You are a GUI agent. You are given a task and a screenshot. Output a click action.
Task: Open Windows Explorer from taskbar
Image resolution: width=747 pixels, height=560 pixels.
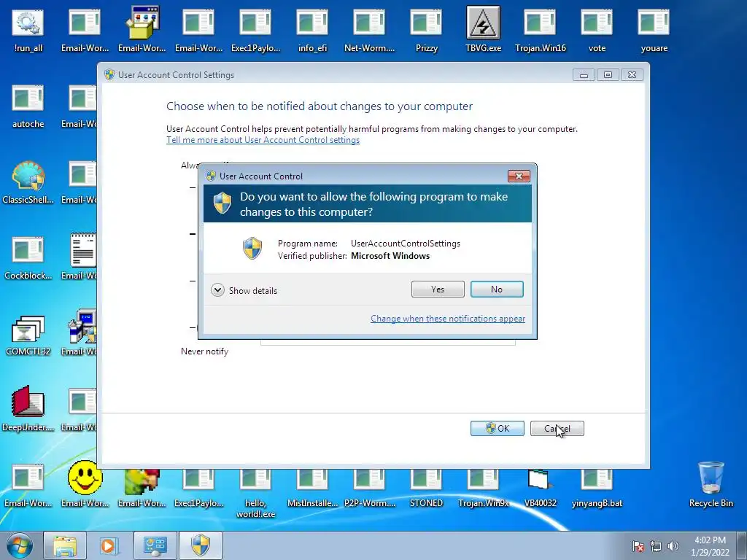(x=65, y=545)
